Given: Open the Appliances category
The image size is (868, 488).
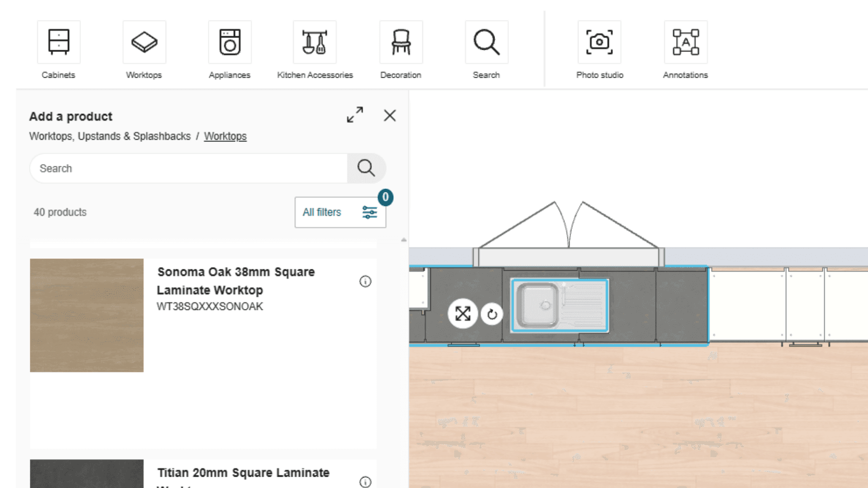Looking at the screenshot, I should (x=230, y=50).
